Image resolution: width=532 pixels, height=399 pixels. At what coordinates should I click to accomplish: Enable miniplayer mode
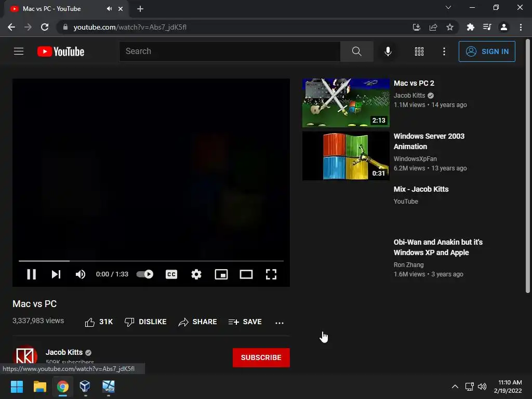click(221, 274)
